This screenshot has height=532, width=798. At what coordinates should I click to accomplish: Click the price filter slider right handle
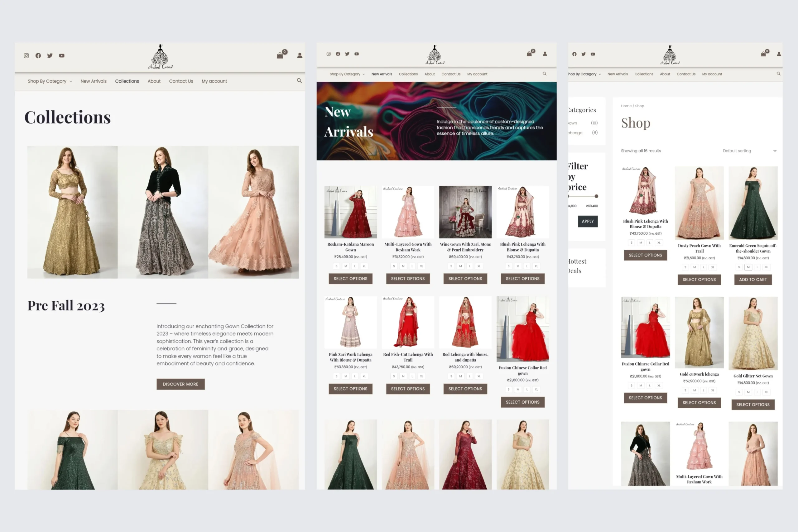pyautogui.click(x=596, y=196)
